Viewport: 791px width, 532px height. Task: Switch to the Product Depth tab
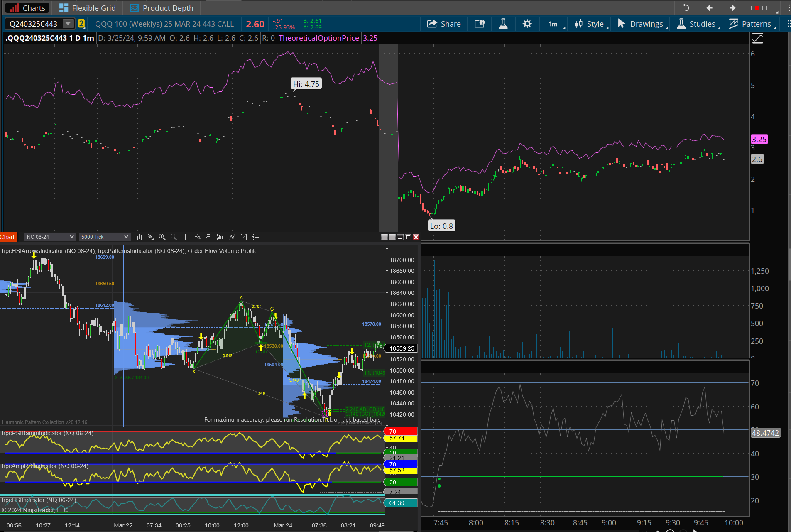[x=162, y=8]
